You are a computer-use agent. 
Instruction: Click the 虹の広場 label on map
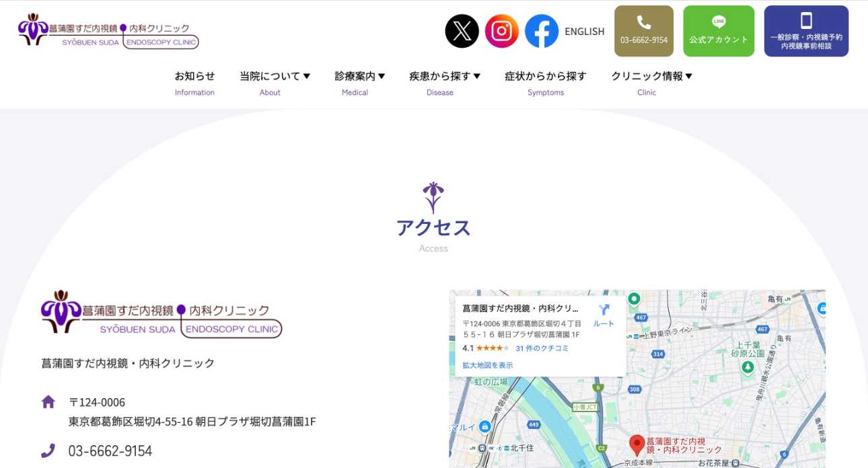coord(491,382)
